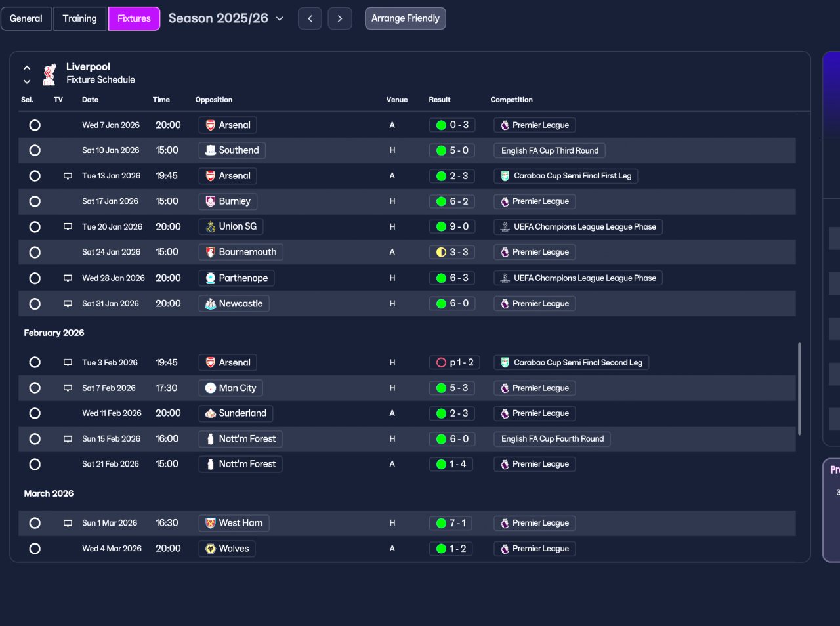Select the Wolves fixture radio button
Viewport: 840px width, 626px height.
click(35, 549)
